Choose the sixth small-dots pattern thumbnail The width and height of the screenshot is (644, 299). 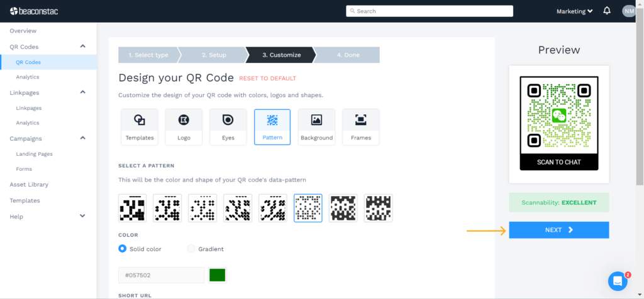[x=308, y=208]
